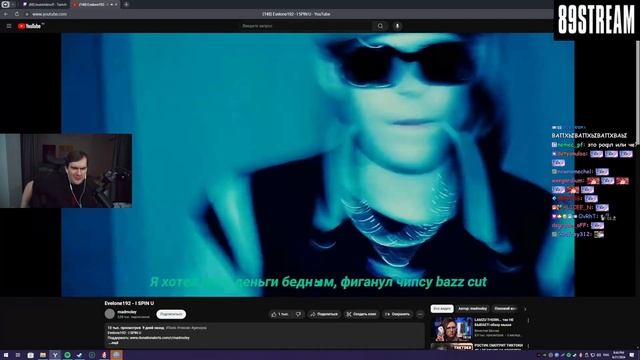640x360 pixels.
Task: Select the third recommendation filter chip
Action: pyautogui.click(x=505, y=309)
